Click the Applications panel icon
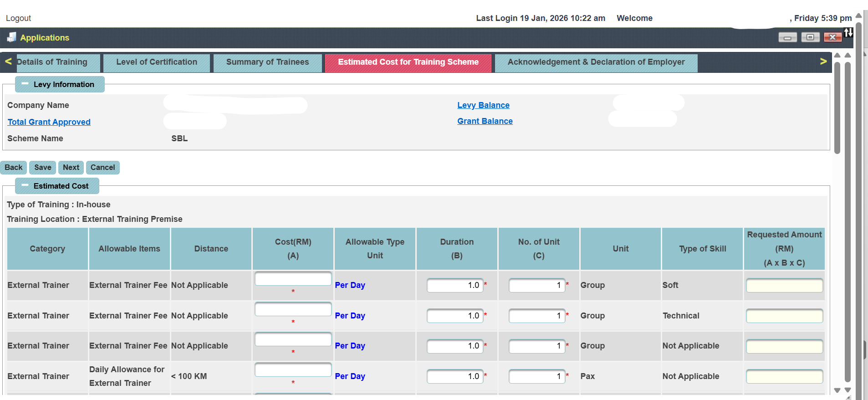This screenshot has height=400, width=868. point(11,37)
